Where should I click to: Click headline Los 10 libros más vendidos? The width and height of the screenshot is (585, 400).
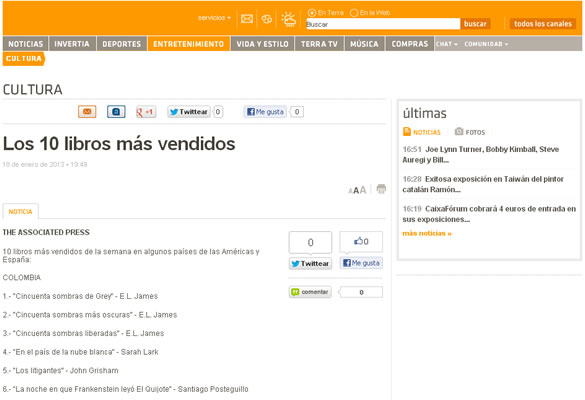[119, 144]
